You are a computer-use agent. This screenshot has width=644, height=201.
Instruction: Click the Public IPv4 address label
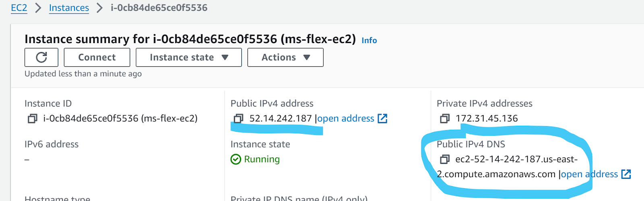tap(272, 104)
